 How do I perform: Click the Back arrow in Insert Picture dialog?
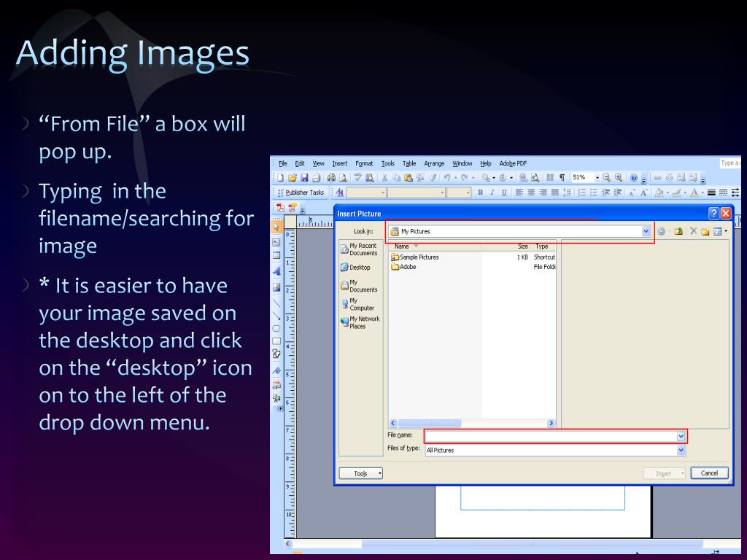point(661,231)
